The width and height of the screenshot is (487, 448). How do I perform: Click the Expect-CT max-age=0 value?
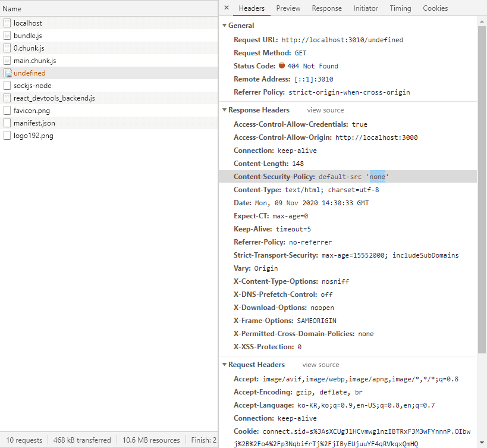[290, 216]
